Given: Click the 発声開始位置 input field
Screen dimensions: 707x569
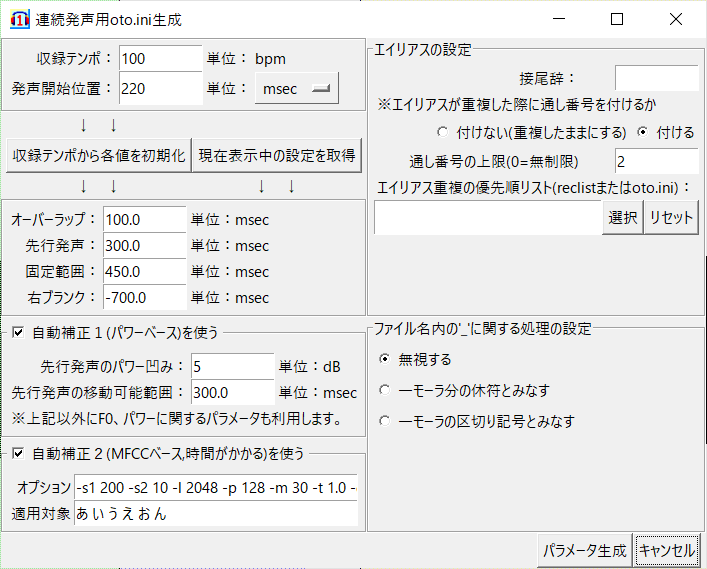Looking at the screenshot, I should click(161, 88).
